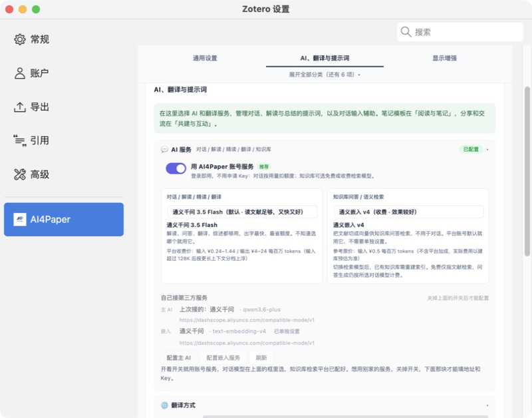Expand 展开全部分类 (还有 6 项)

pyautogui.click(x=325, y=75)
